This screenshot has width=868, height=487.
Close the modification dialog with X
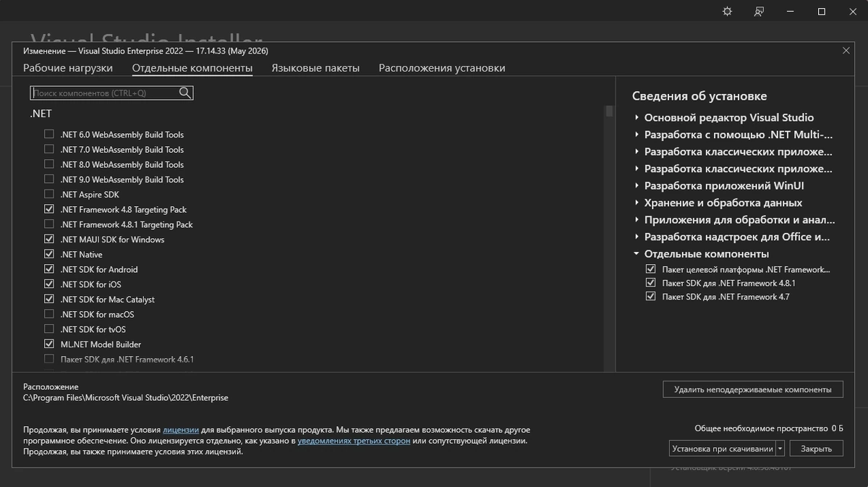pyautogui.click(x=846, y=51)
